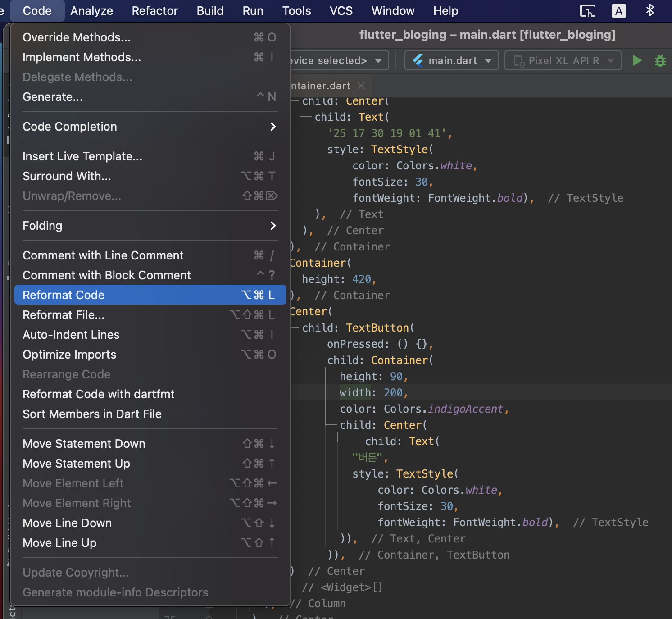The height and width of the screenshot is (619, 672).
Task: Click 'onPressed: () {},' in the editor
Action: (380, 344)
